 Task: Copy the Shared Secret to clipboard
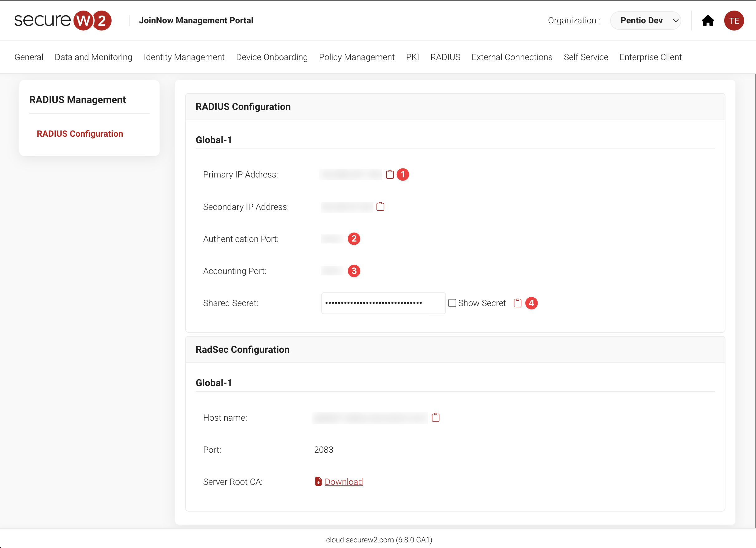pos(517,303)
